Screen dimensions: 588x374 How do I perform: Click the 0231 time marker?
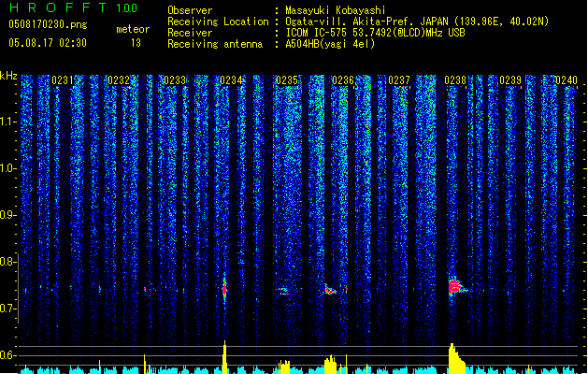[63, 80]
